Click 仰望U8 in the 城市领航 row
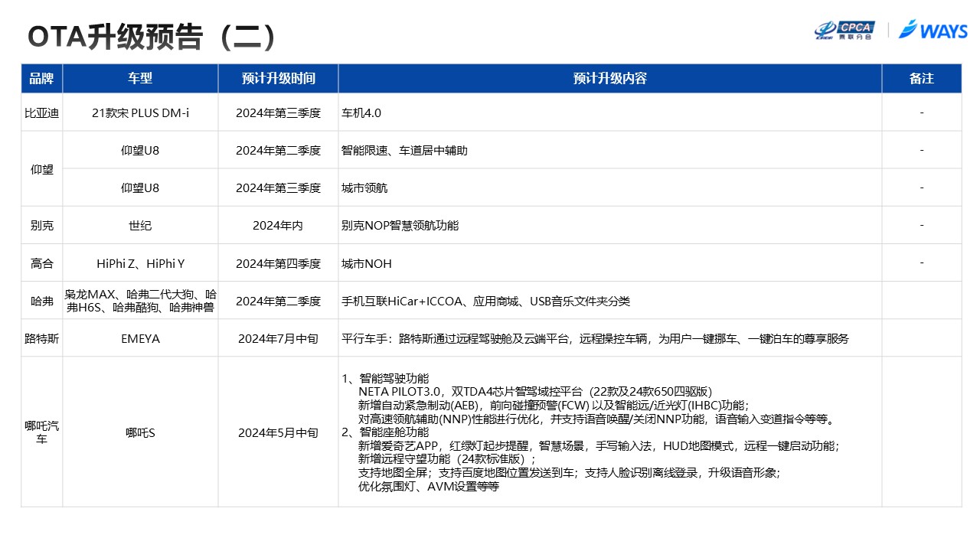This screenshot has height=551, width=980. coord(140,187)
